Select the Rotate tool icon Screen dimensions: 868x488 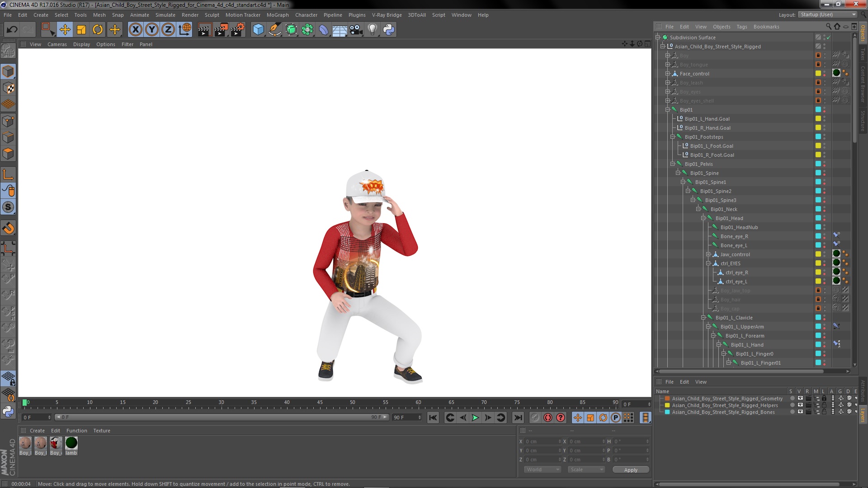pyautogui.click(x=98, y=30)
